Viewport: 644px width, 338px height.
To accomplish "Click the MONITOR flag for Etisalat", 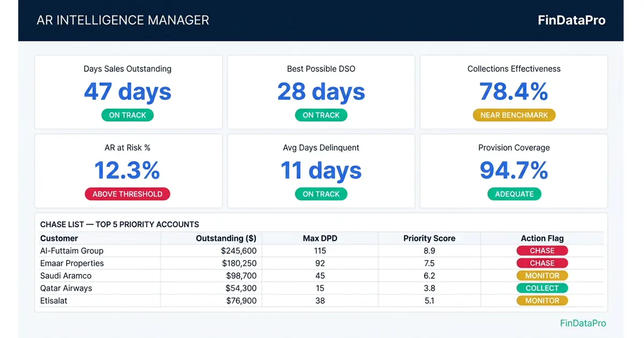I will 542,301.
